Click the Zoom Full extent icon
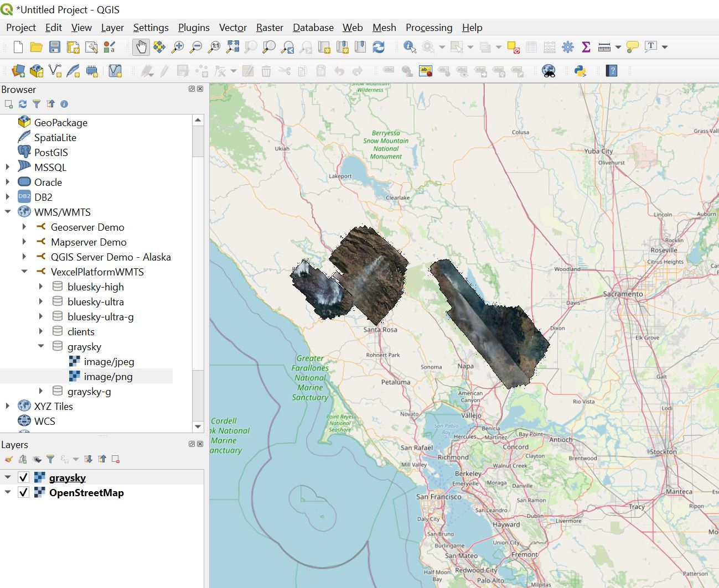This screenshot has width=719, height=588. (232, 48)
